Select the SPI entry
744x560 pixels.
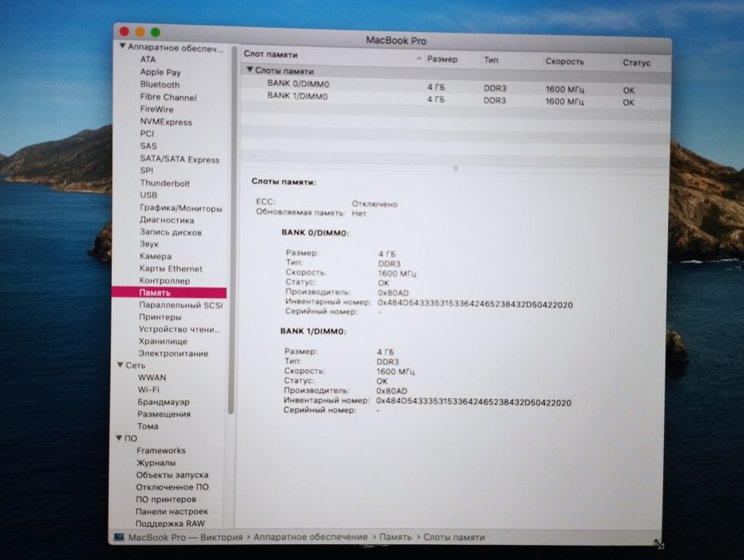[146, 171]
